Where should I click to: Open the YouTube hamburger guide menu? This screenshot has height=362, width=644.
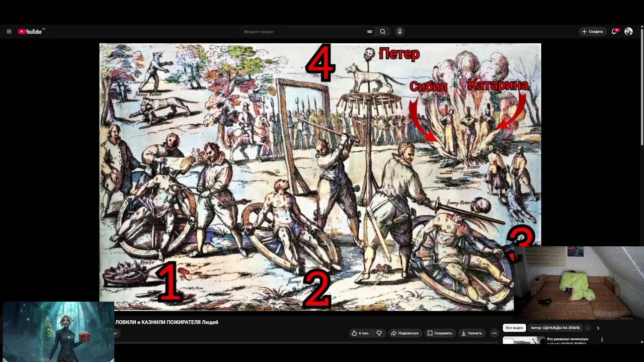pos(9,32)
